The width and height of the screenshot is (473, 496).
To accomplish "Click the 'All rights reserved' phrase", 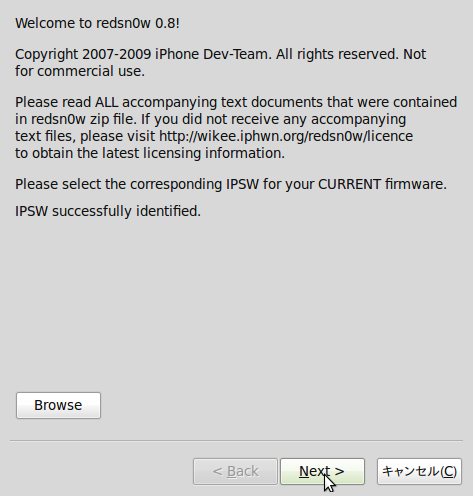I will pyautogui.click(x=337, y=54).
